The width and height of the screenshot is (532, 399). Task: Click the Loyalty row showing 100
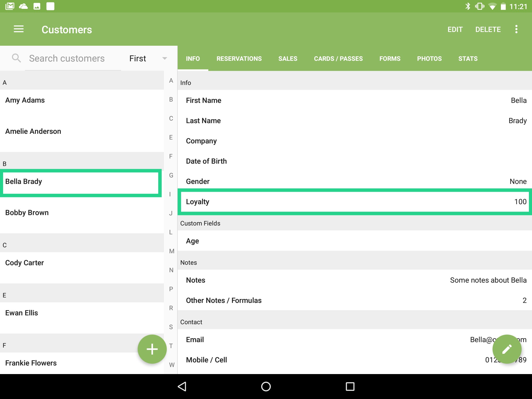(x=355, y=202)
